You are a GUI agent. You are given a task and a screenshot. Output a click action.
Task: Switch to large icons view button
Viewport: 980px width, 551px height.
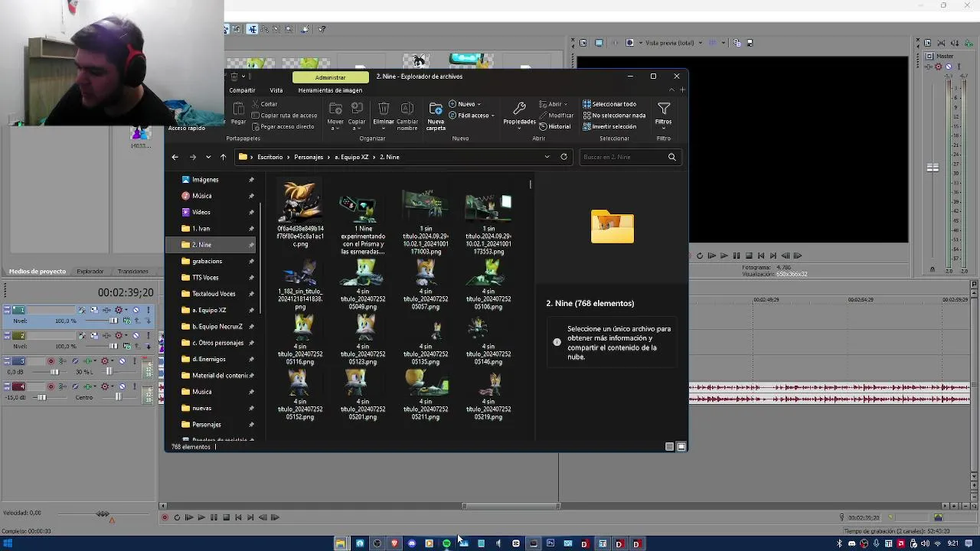[681, 447]
